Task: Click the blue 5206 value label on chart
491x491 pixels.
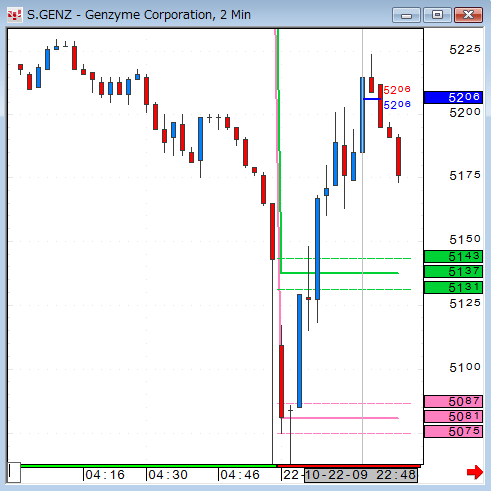Action: 397,105
